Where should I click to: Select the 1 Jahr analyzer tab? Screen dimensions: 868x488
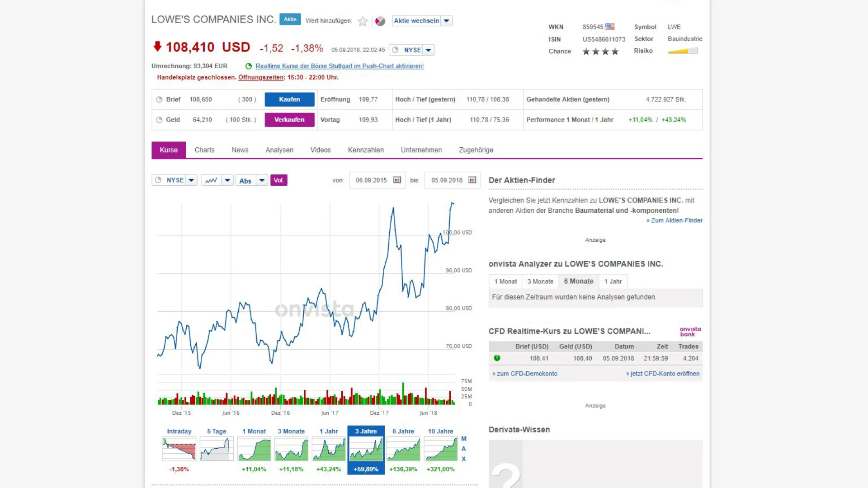[613, 282]
